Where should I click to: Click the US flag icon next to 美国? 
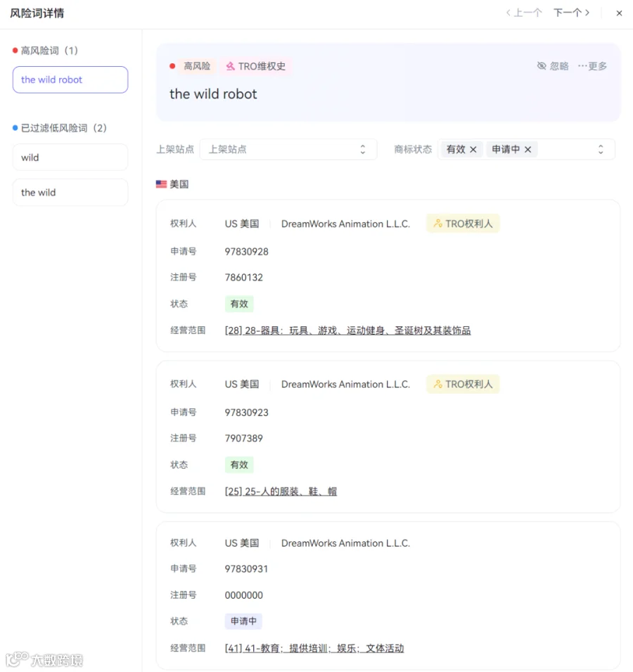(x=161, y=184)
